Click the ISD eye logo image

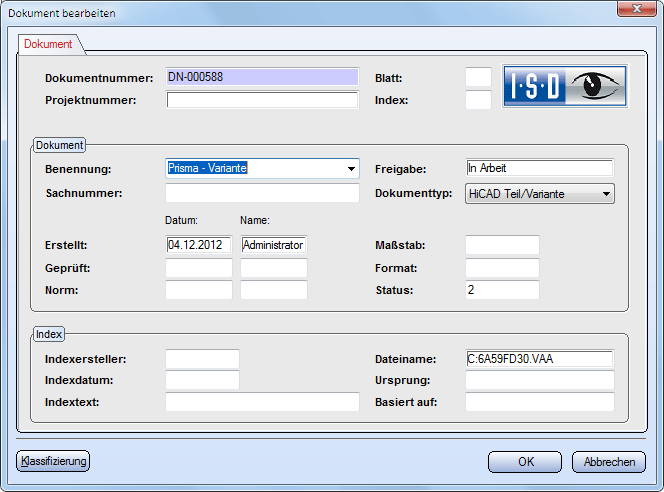(x=564, y=86)
